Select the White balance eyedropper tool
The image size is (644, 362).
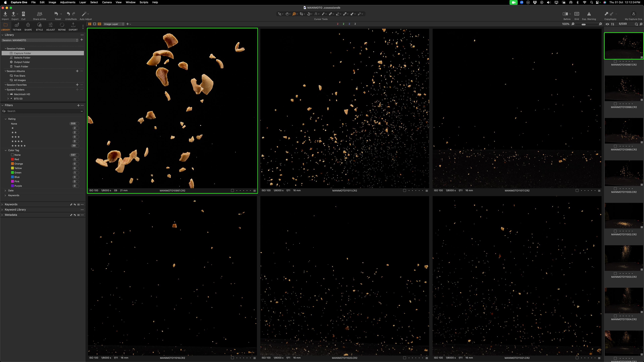coord(345,14)
